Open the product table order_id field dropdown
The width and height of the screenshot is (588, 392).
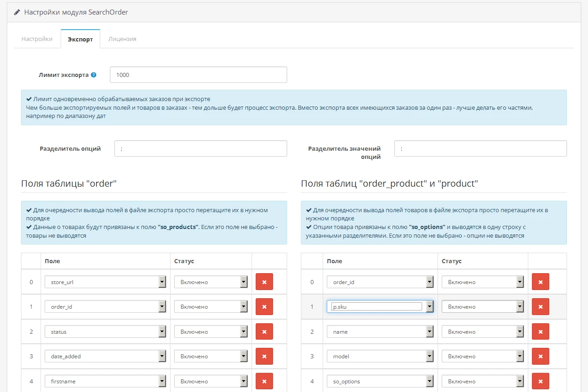(x=380, y=282)
